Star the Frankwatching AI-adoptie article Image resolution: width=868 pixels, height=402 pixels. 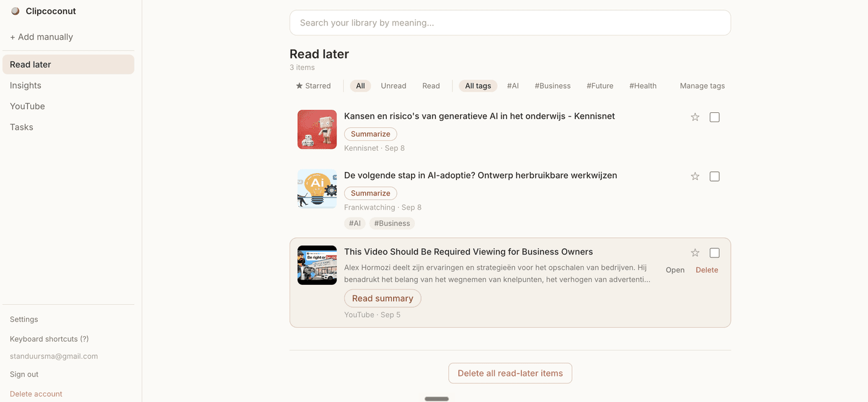coord(695,177)
